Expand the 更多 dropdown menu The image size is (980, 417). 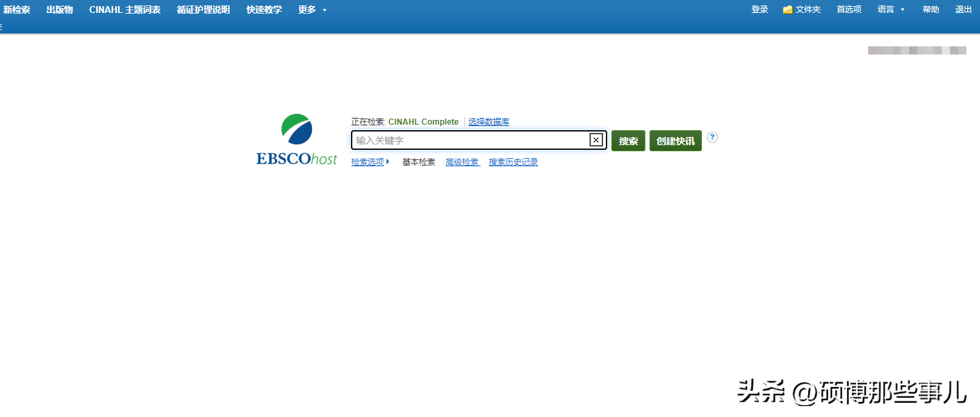click(x=312, y=10)
